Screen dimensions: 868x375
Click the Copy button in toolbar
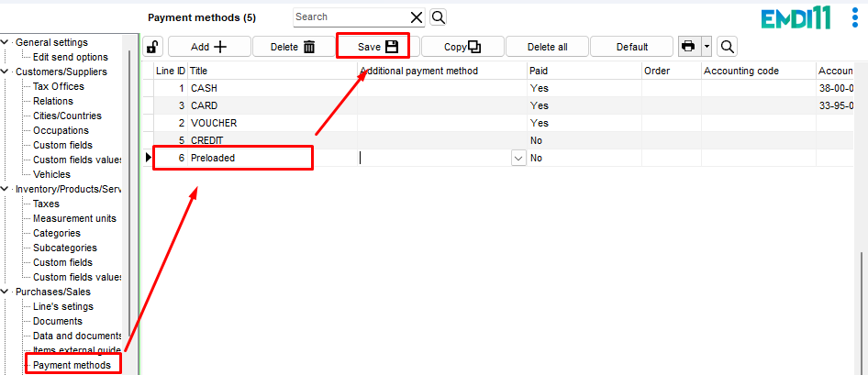tap(462, 47)
